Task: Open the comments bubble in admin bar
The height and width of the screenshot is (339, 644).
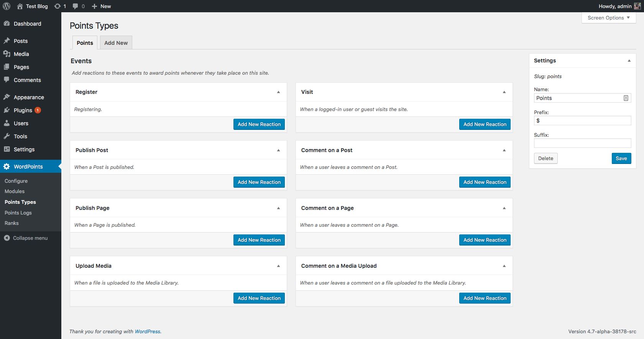Action: 76,6
